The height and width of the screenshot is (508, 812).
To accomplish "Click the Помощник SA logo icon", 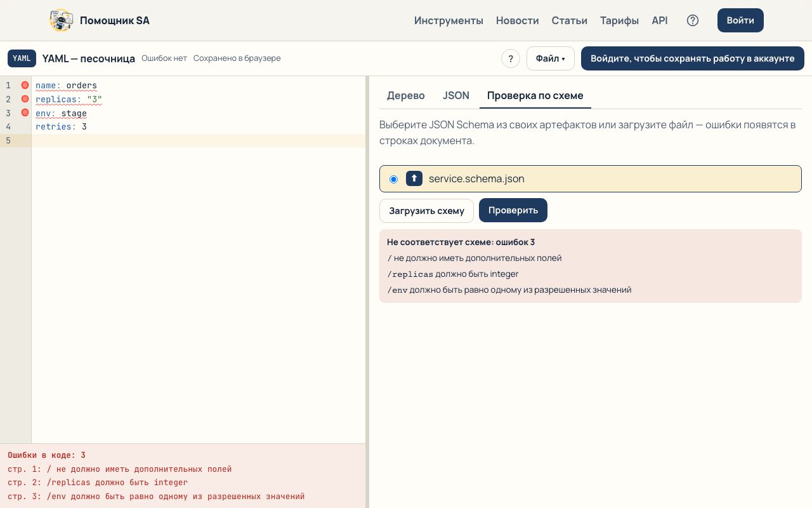I will pyautogui.click(x=62, y=20).
